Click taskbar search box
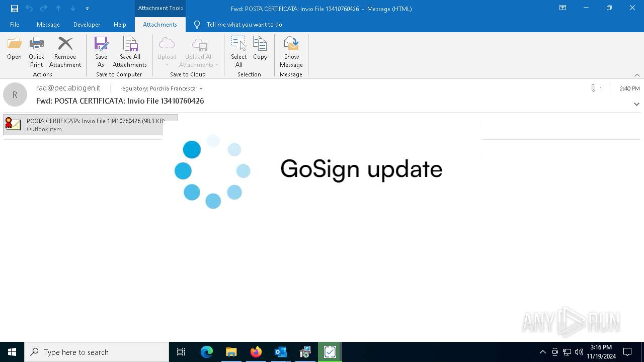The width and height of the screenshot is (644, 362). tap(97, 352)
